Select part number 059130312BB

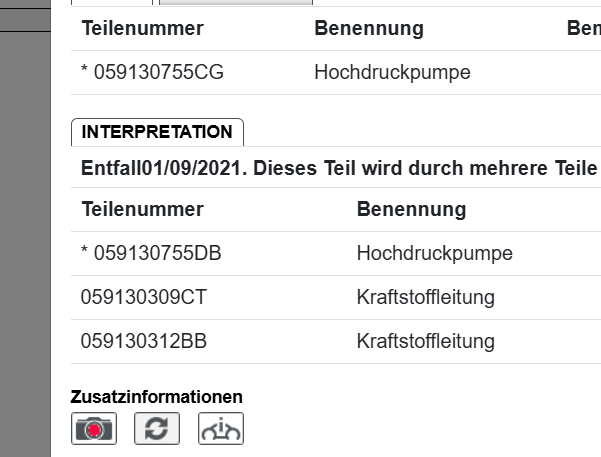point(144,342)
